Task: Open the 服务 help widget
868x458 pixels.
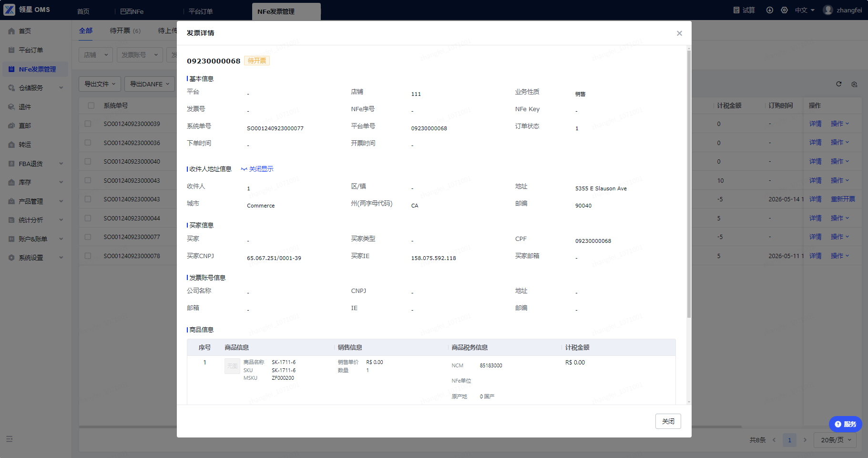Action: coord(846,424)
